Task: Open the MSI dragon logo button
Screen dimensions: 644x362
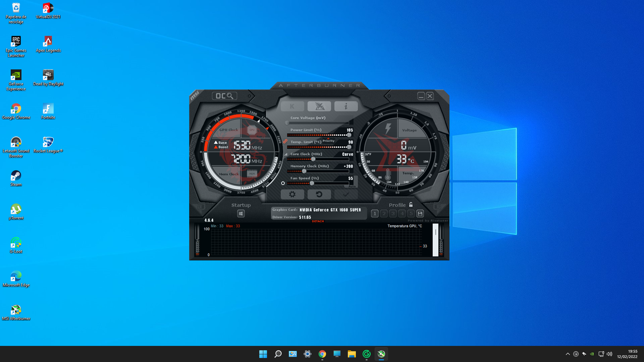Action: [x=319, y=106]
